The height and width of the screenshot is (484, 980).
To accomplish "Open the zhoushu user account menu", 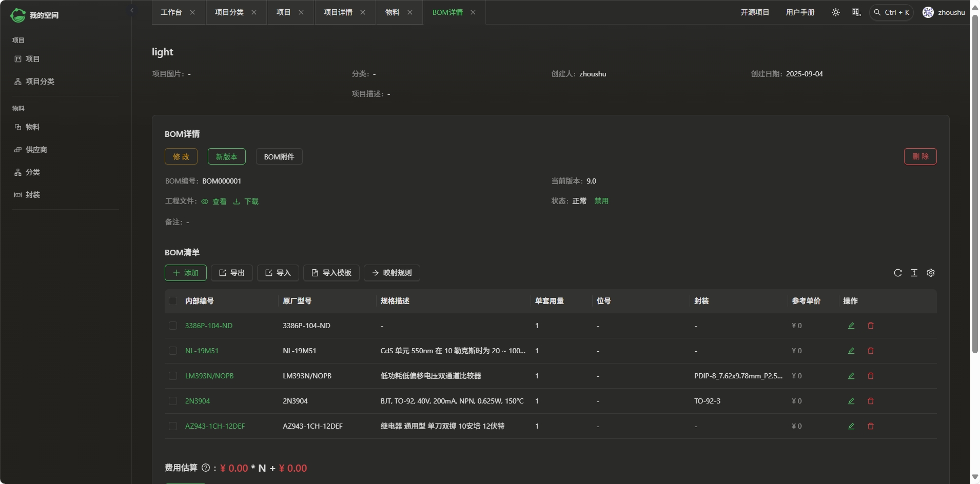I will point(944,12).
